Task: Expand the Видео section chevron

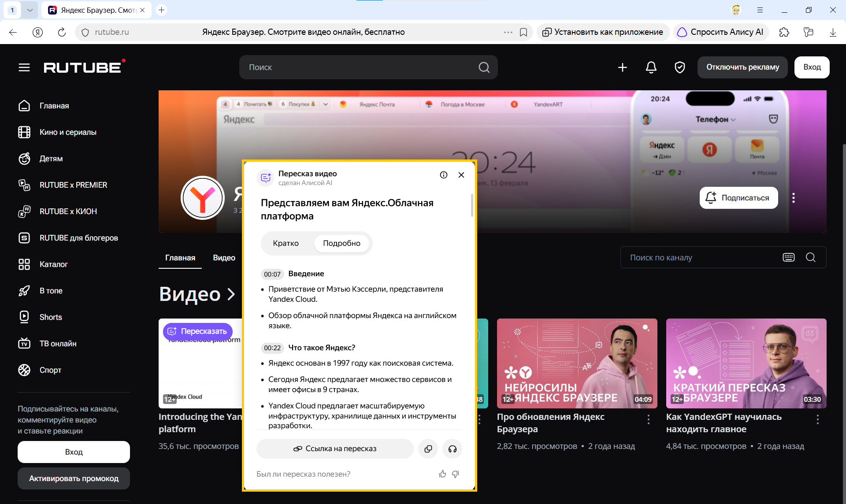Action: point(231,294)
